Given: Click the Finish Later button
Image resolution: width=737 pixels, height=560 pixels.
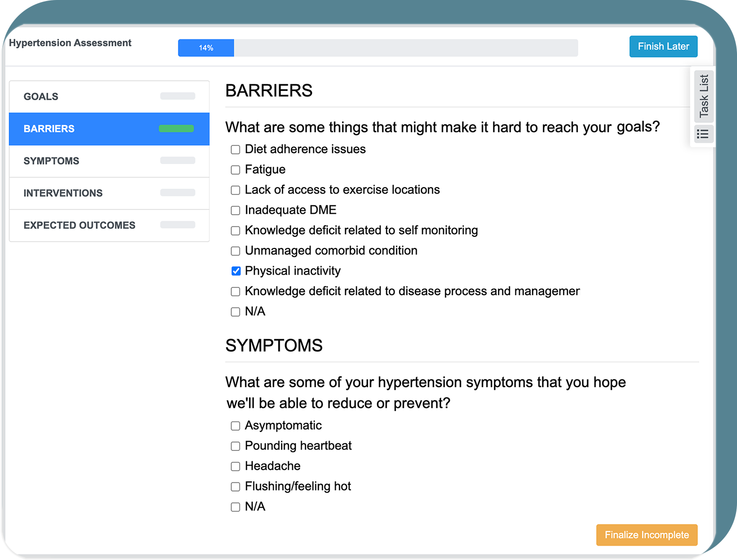Looking at the screenshot, I should pyautogui.click(x=663, y=46).
